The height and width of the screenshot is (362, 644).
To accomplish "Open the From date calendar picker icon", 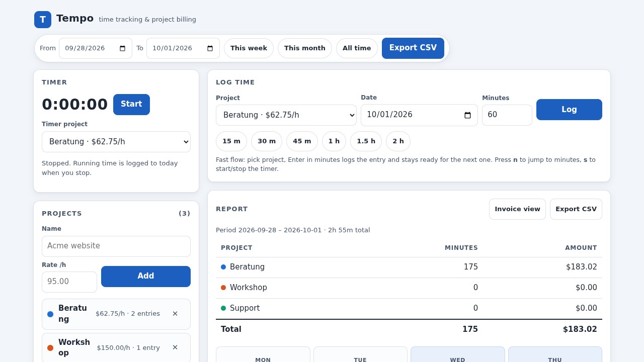I will [x=122, y=48].
